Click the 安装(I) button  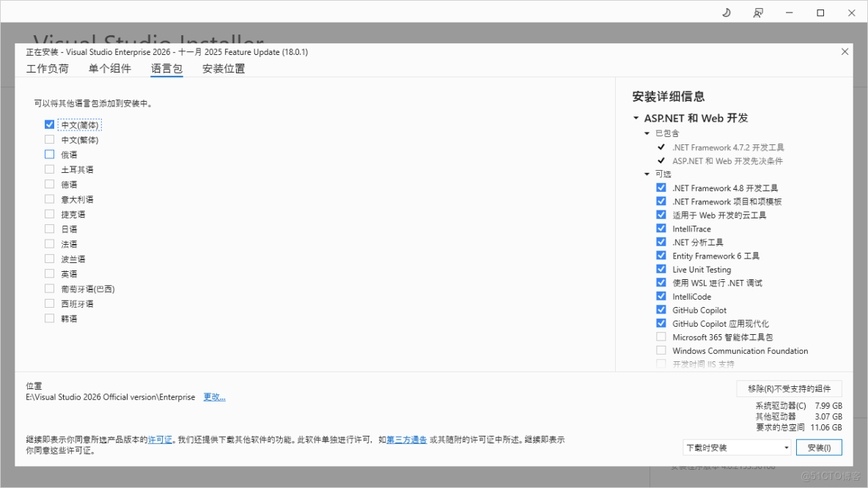click(819, 447)
